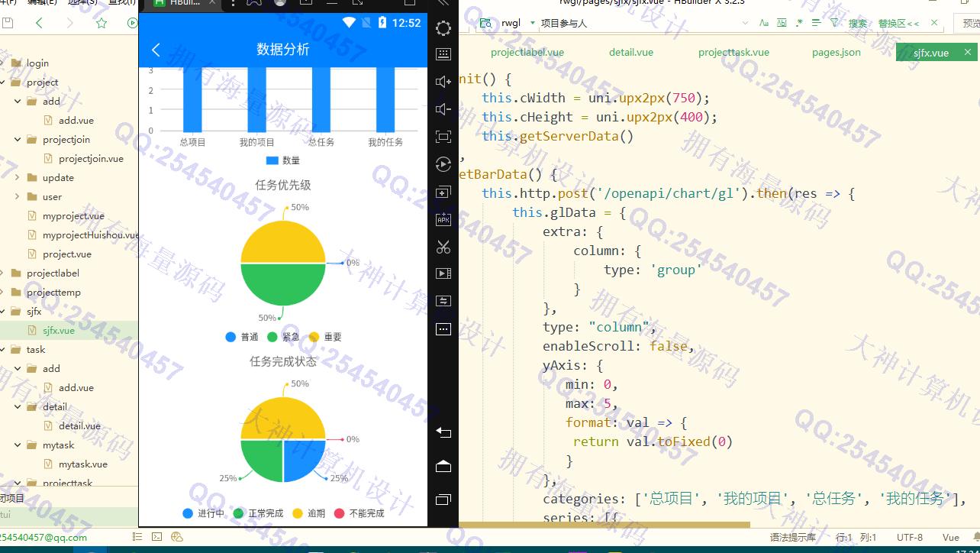Open myprojectHuishou.vue file
Screen dimensions: 980x553
[x=90, y=235]
